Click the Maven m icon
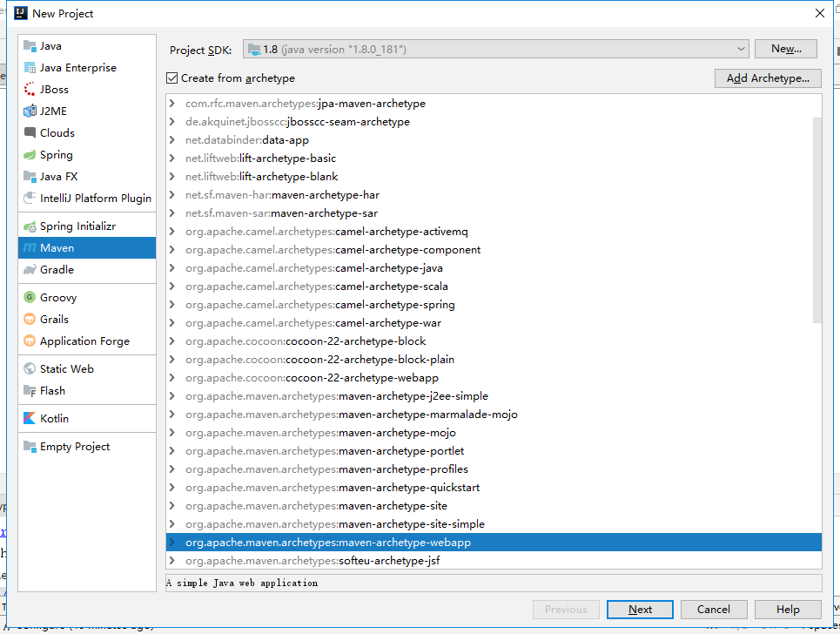This screenshot has width=840, height=634. pyautogui.click(x=30, y=247)
